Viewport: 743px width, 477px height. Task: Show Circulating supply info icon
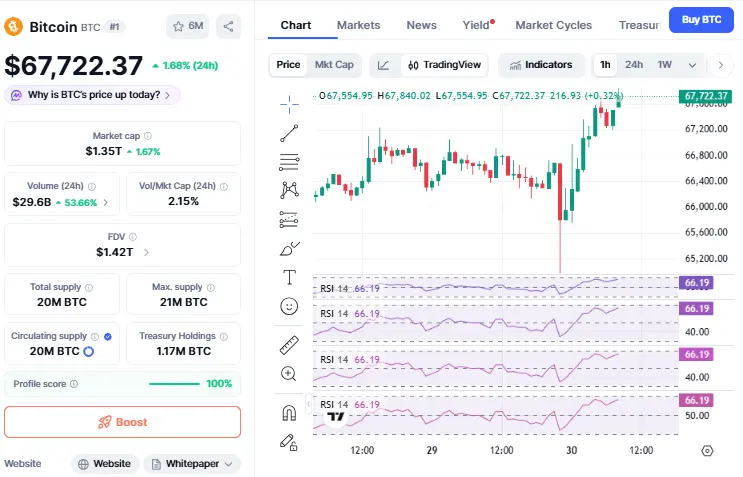coord(95,336)
